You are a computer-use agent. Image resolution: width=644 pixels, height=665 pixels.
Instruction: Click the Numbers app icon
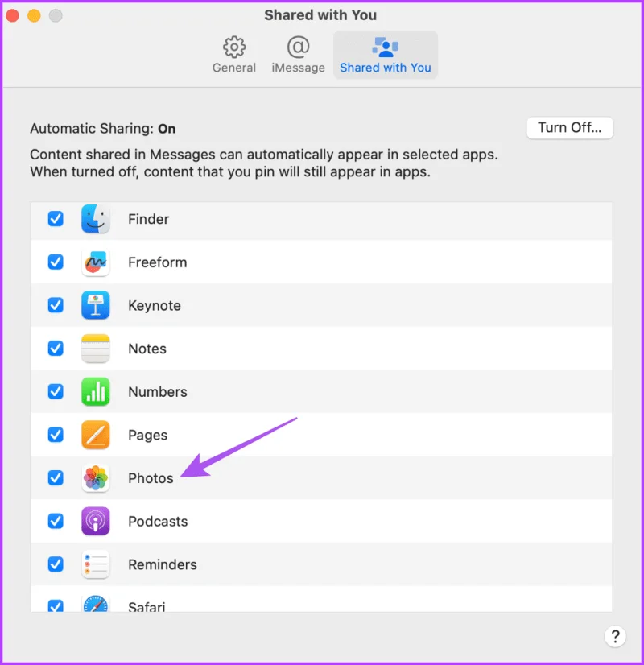point(95,391)
